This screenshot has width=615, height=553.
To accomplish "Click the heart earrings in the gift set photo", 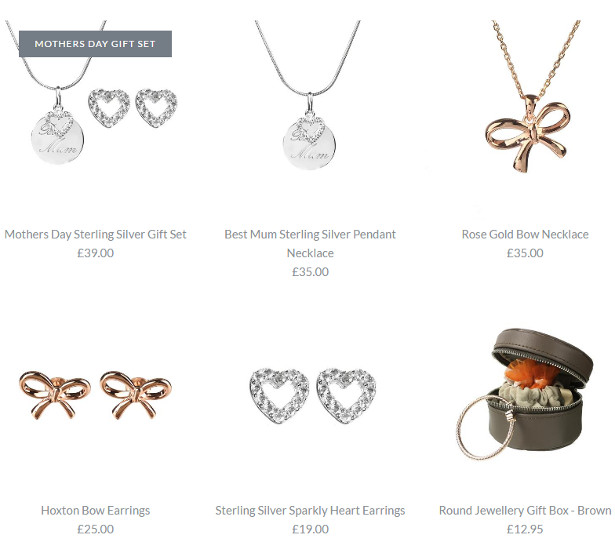I will click(133, 109).
